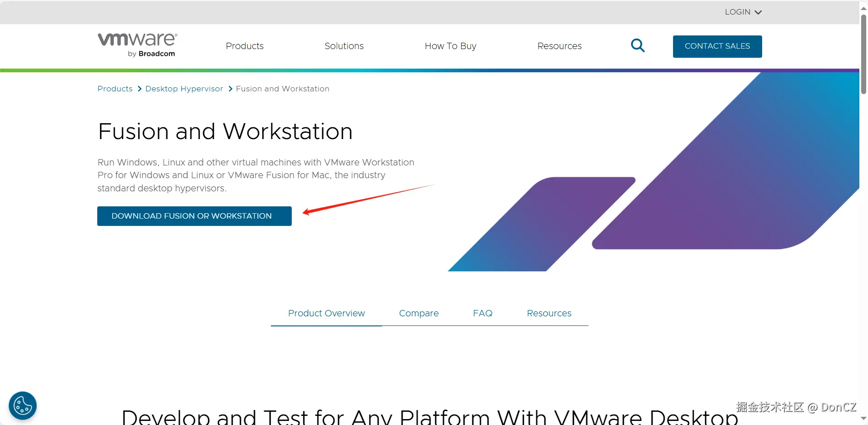Switch to the FAQ tab
This screenshot has width=868, height=425.
[x=483, y=313]
